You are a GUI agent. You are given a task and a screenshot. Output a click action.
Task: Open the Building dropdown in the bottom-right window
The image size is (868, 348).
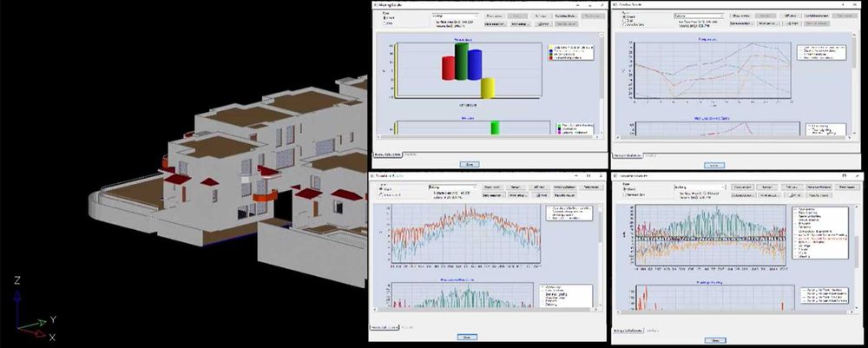(x=700, y=187)
